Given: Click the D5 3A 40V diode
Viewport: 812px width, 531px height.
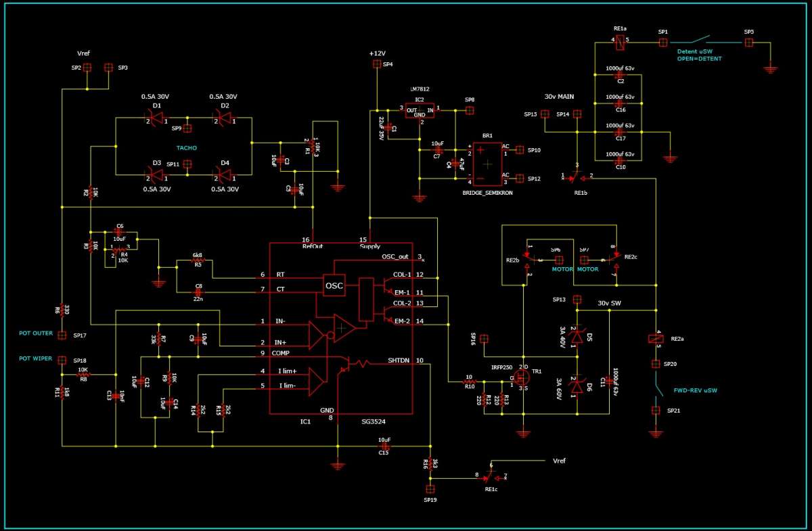Looking at the screenshot, I should [577, 336].
